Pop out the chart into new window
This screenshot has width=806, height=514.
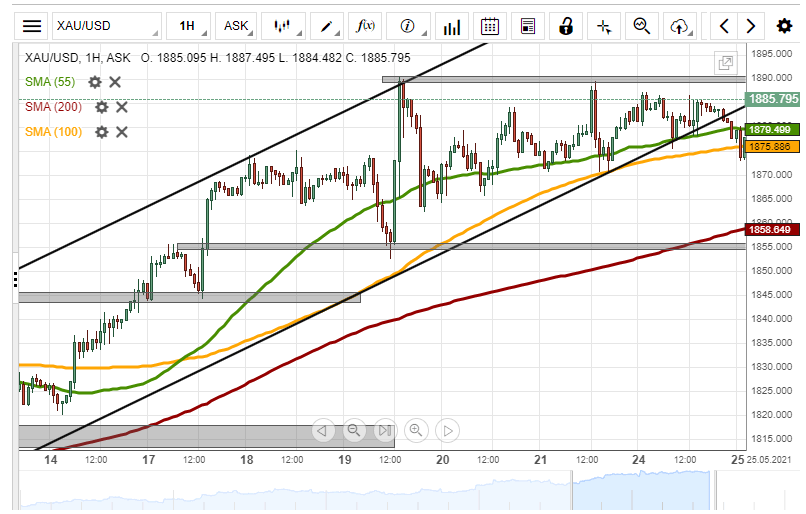pyautogui.click(x=726, y=63)
